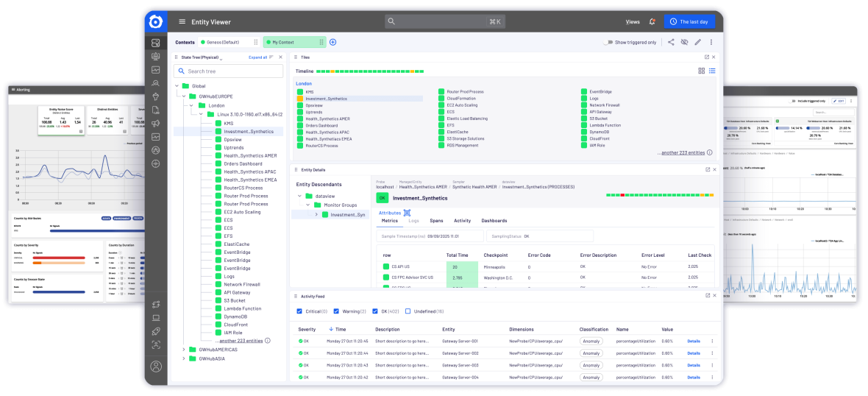Image resolution: width=868 pixels, height=396 pixels.
Task: Select the Entity Viewer sidebar icon
Action: 155,43
